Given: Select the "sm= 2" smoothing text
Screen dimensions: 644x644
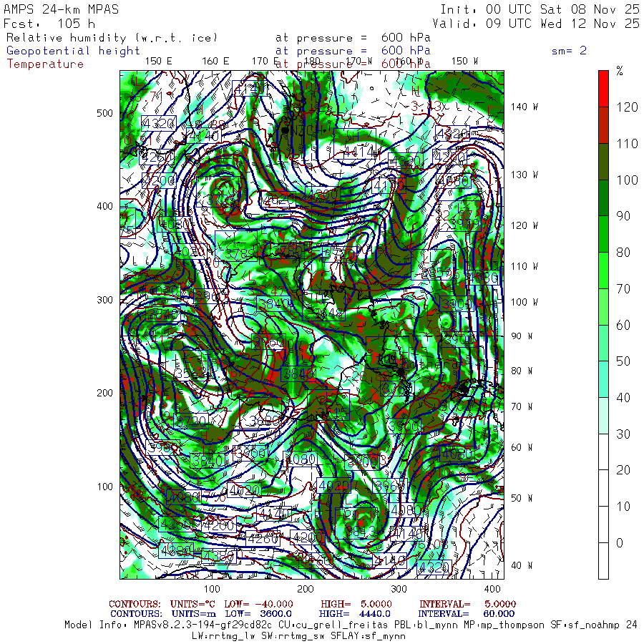Looking at the screenshot, I should (569, 51).
